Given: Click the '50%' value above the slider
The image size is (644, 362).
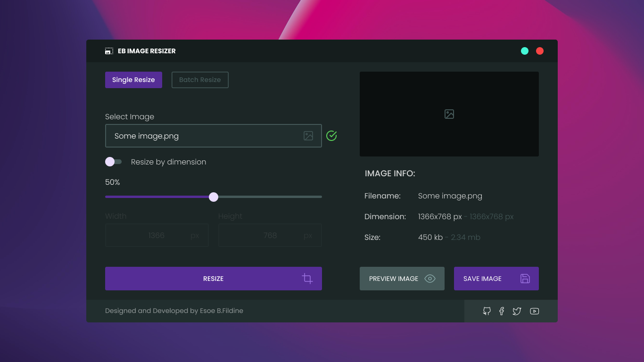Looking at the screenshot, I should [113, 182].
